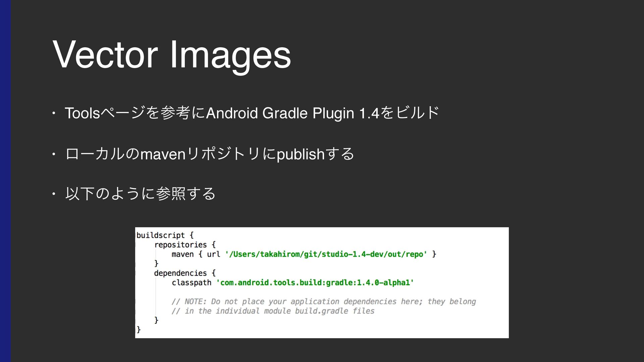This screenshot has width=644, height=362.
Task: Select the bullet mentioning maven and publish
Action: point(210,154)
